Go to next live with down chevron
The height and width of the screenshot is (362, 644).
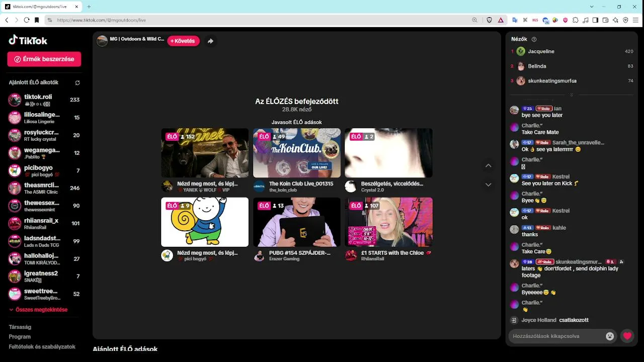[x=488, y=185]
